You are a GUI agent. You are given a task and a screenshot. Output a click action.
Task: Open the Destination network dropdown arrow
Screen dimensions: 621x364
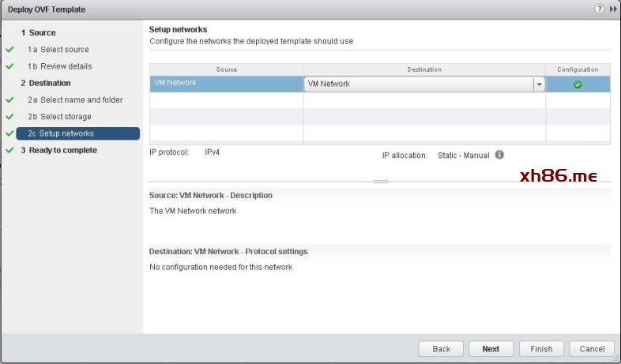[539, 84]
